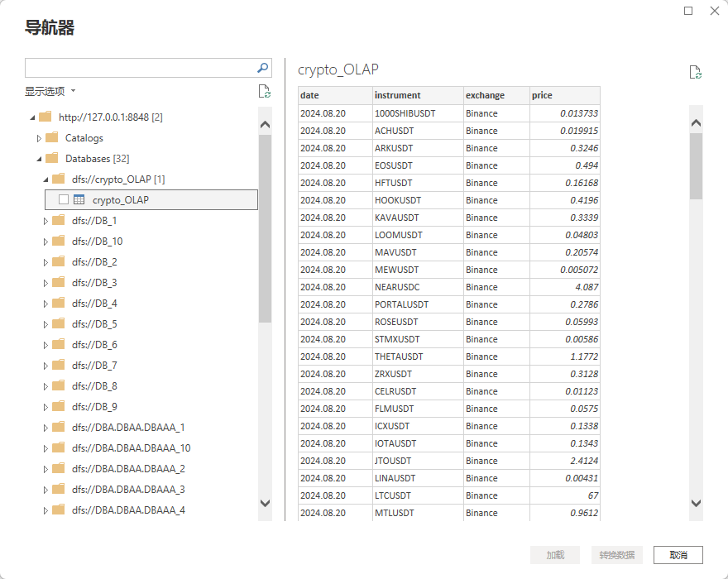Click the search magnifier icon
Viewport: 728px width, 579px height.
(262, 68)
